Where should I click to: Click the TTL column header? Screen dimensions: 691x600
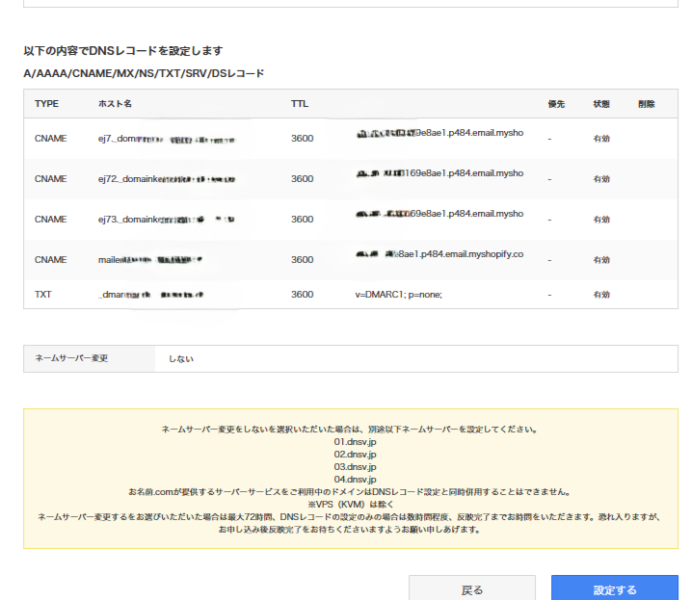(300, 104)
